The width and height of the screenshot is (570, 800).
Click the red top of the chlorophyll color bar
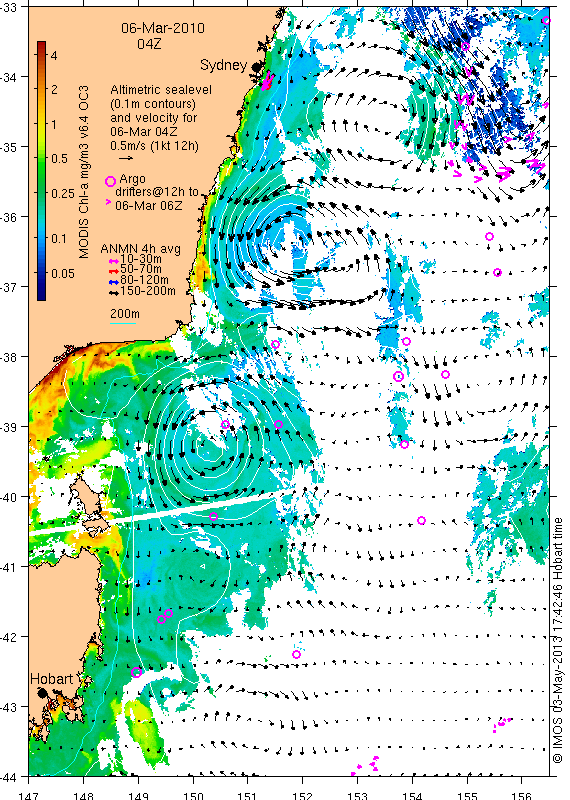[x=41, y=46]
